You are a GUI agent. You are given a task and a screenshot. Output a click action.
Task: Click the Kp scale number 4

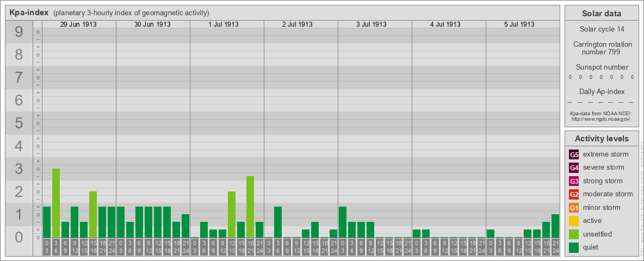pyautogui.click(x=19, y=146)
